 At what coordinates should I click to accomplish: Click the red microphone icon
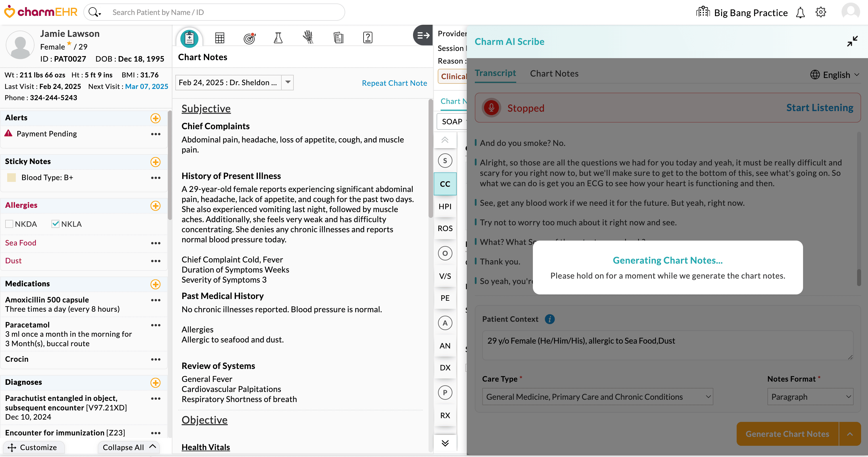491,108
